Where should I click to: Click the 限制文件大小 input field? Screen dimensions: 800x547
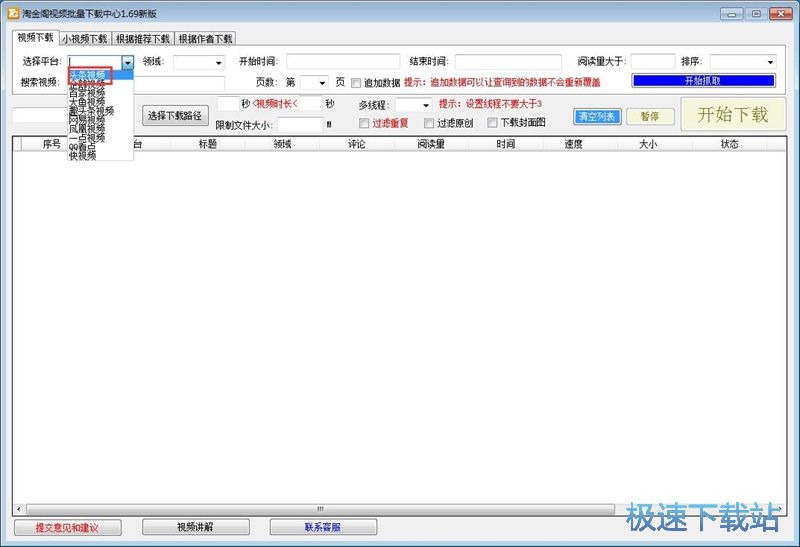[x=301, y=125]
